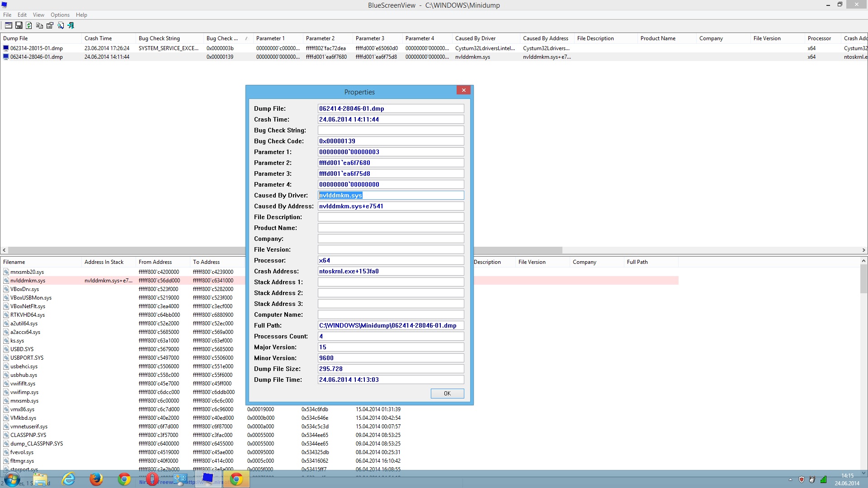Select the 062314-28015-01.dmp row

37,48
